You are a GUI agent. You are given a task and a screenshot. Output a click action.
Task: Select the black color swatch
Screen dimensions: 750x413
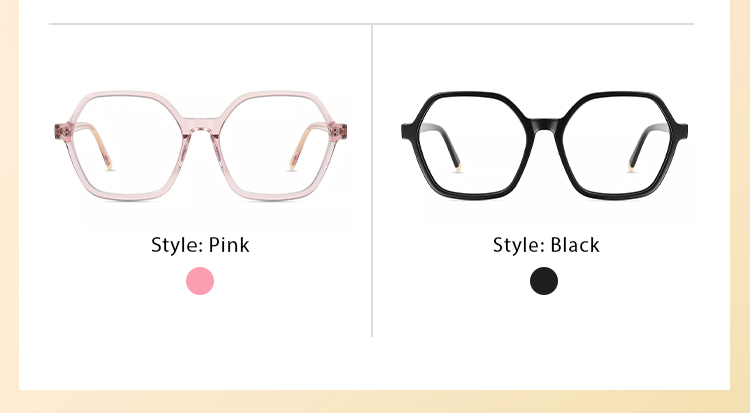point(544,281)
